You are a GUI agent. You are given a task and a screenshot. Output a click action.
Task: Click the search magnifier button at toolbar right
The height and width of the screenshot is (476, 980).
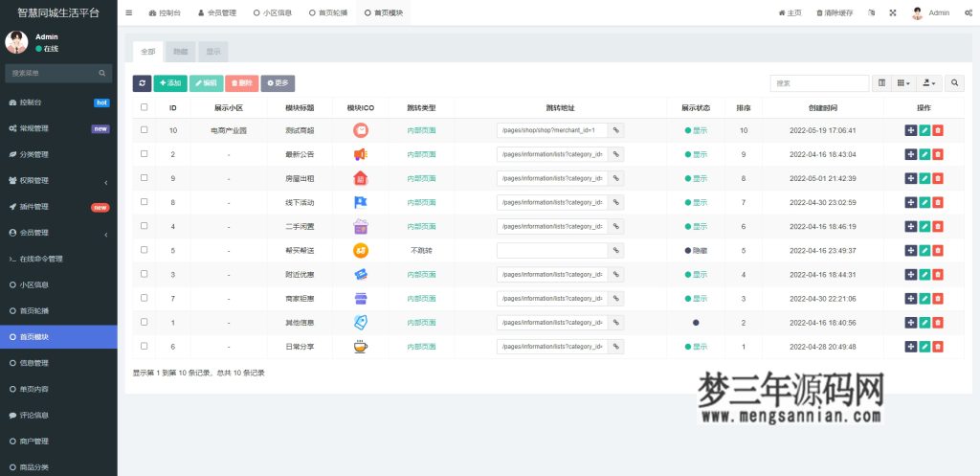click(954, 83)
